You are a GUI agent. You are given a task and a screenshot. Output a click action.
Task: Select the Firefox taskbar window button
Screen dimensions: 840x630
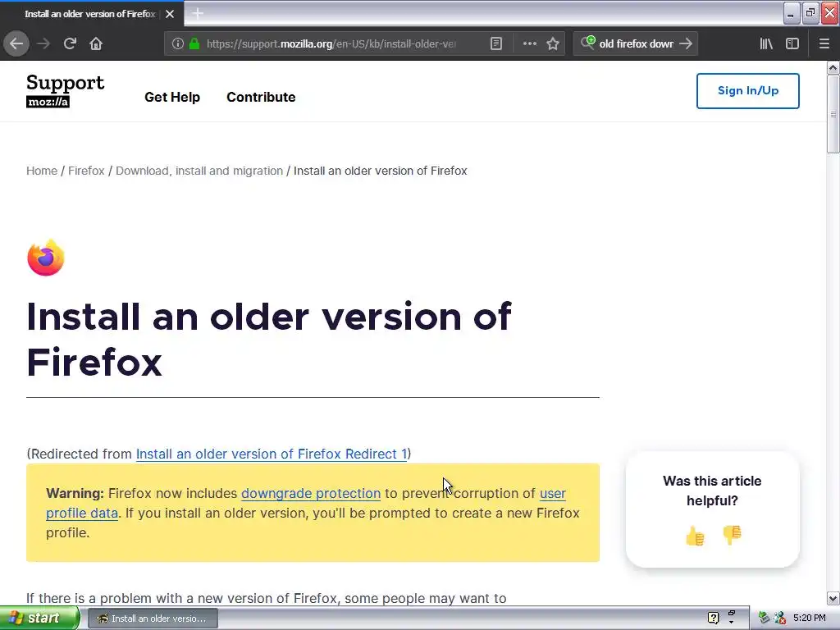(153, 619)
